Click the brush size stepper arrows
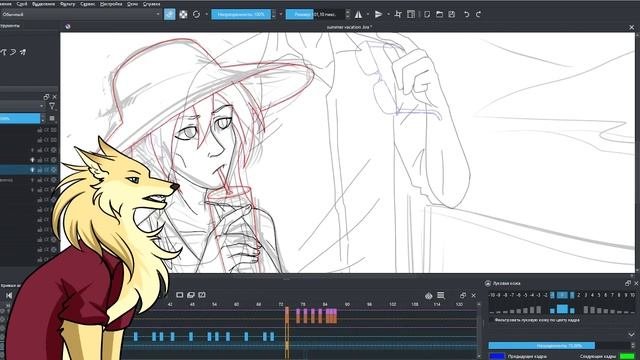The image size is (640, 360). [x=347, y=14]
